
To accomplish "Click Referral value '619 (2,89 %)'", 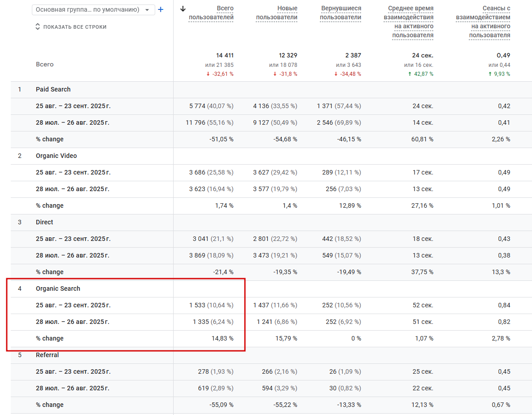I will [x=216, y=388].
